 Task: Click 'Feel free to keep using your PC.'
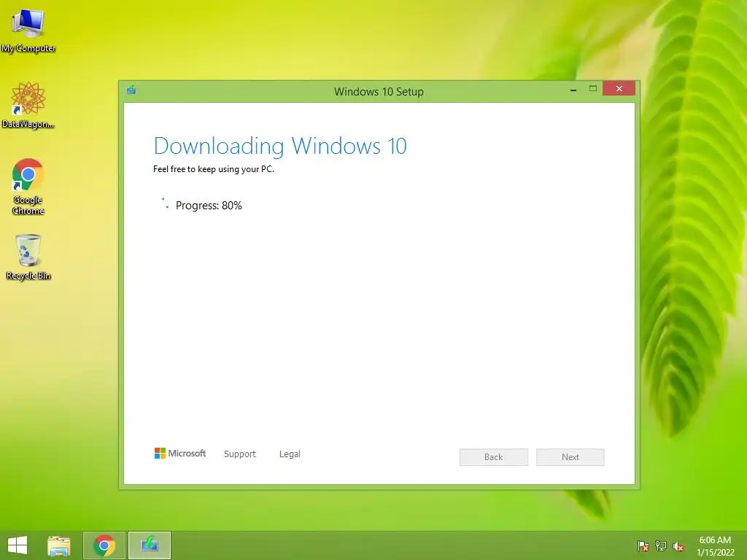pos(214,169)
